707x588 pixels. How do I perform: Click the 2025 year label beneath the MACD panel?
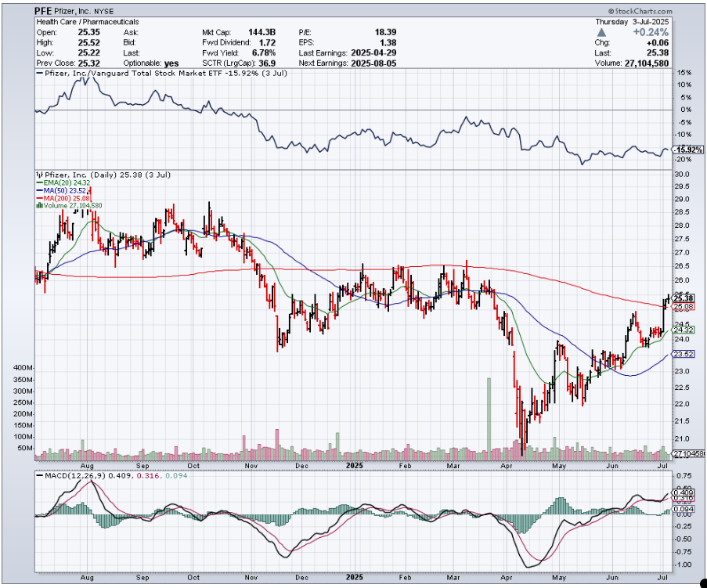tap(355, 578)
